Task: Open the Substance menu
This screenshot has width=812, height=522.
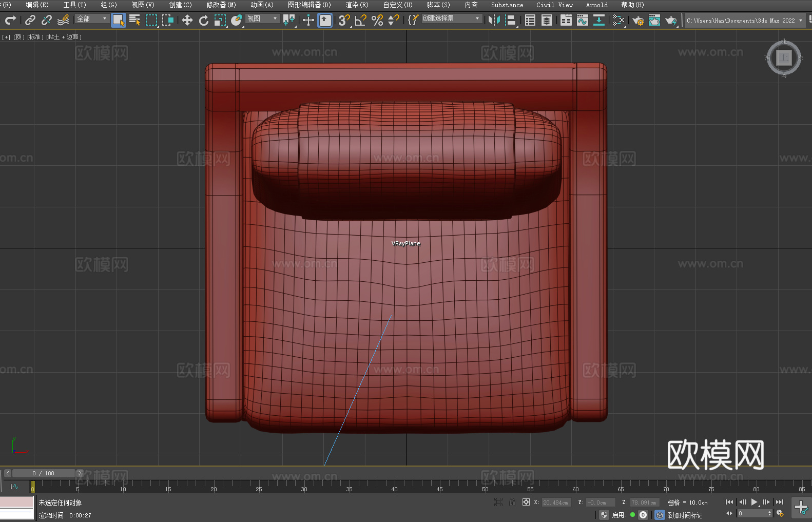Action: tap(507, 5)
